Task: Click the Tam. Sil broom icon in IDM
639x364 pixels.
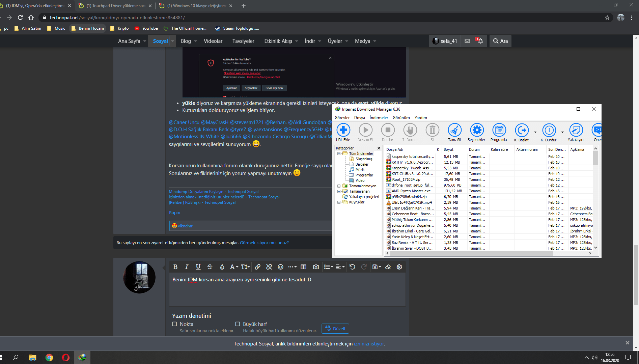Action: pos(454,130)
